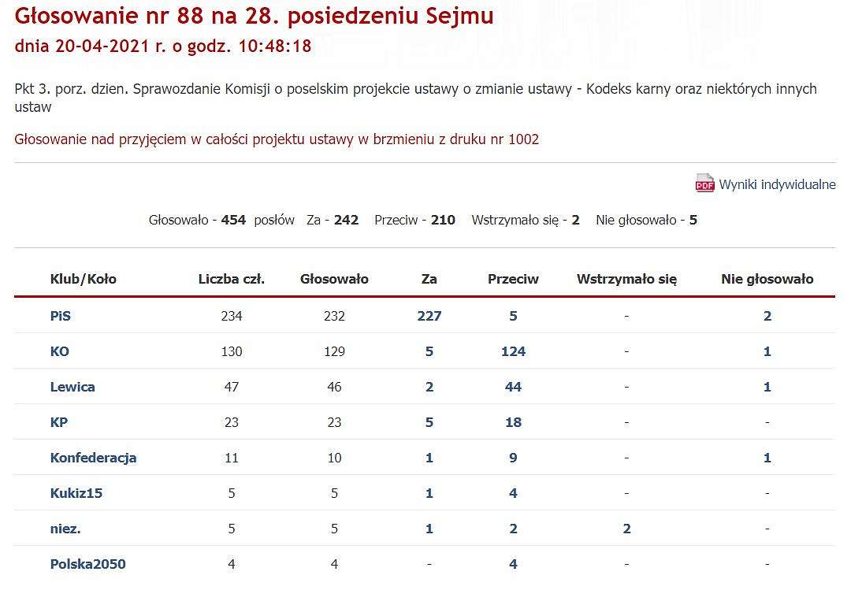The width and height of the screenshot is (862, 616).
Task: Click Konfederacja Przeciw count 9
Action: [514, 458]
